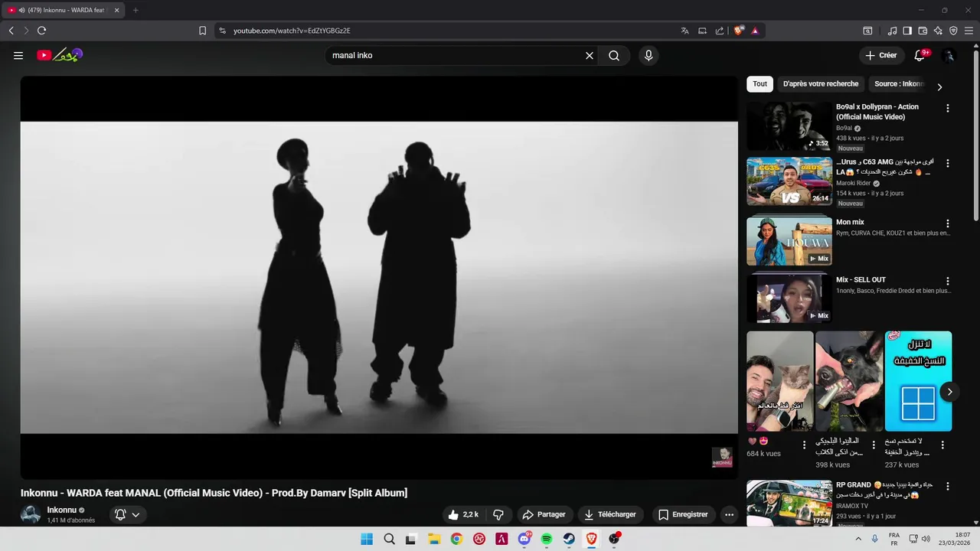Reload the page in the browser

[x=41, y=31]
